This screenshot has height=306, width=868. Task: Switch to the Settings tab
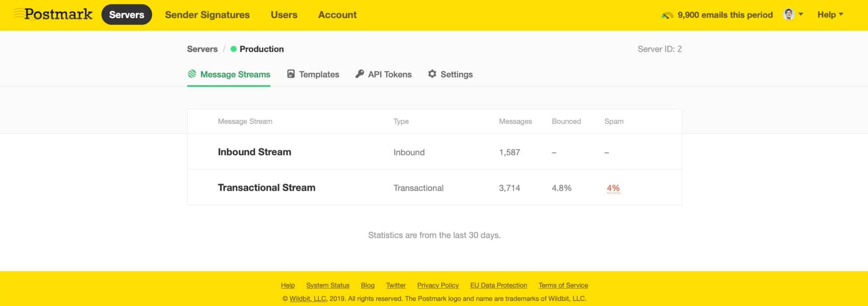(x=451, y=74)
